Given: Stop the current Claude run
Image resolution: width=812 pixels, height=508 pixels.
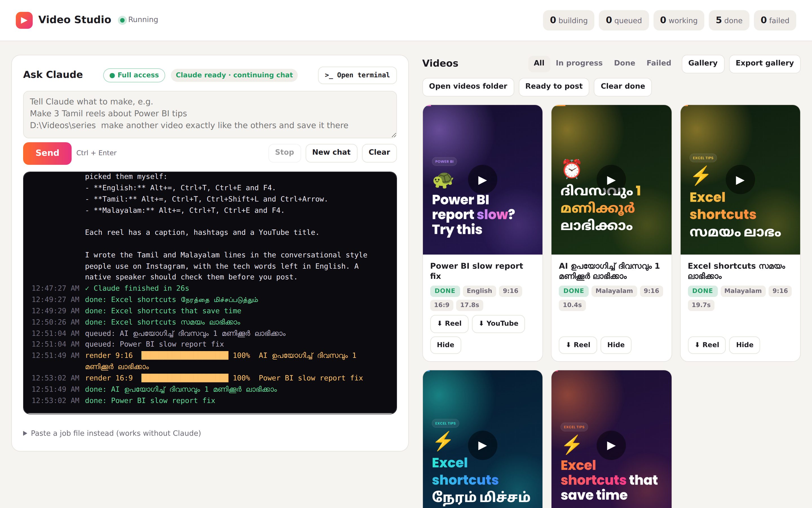Looking at the screenshot, I should [284, 153].
